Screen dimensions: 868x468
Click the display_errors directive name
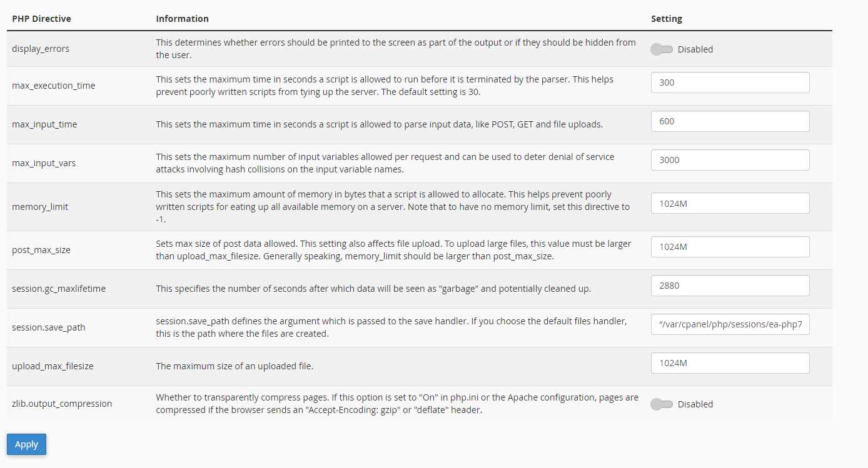(x=41, y=49)
